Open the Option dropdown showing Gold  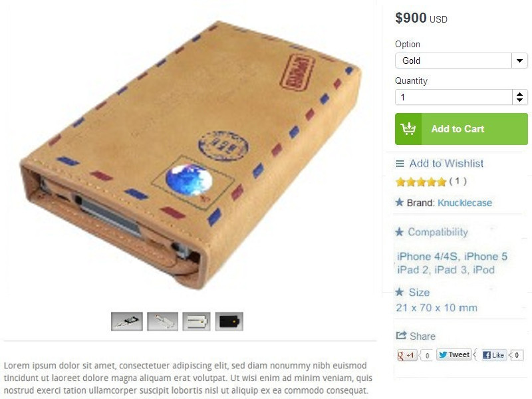pos(461,61)
